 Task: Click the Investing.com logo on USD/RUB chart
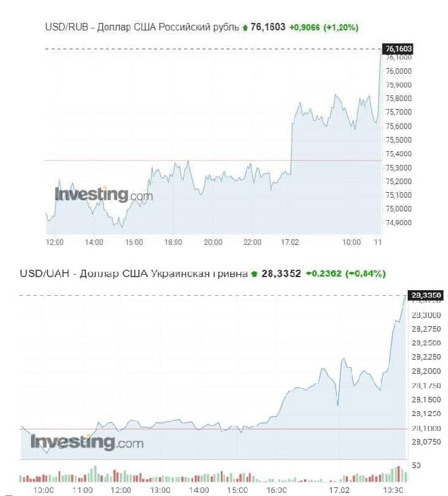tap(103, 195)
